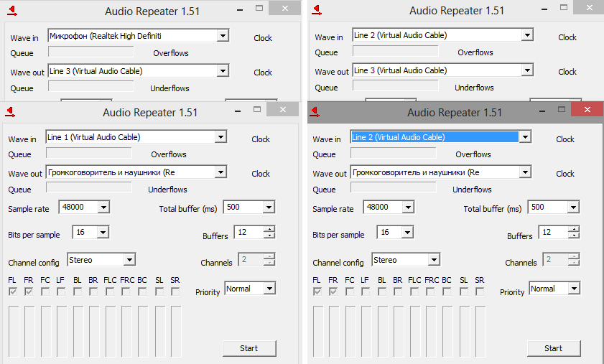Open Sample rate dropdown in the active window

[x=408, y=207]
